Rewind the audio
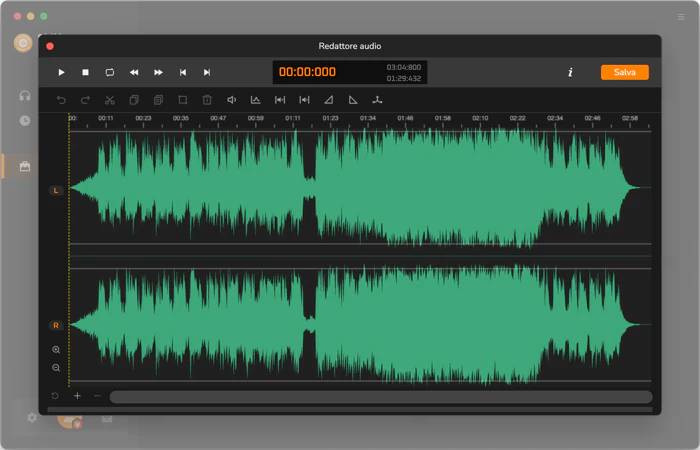The image size is (700, 450). (134, 72)
